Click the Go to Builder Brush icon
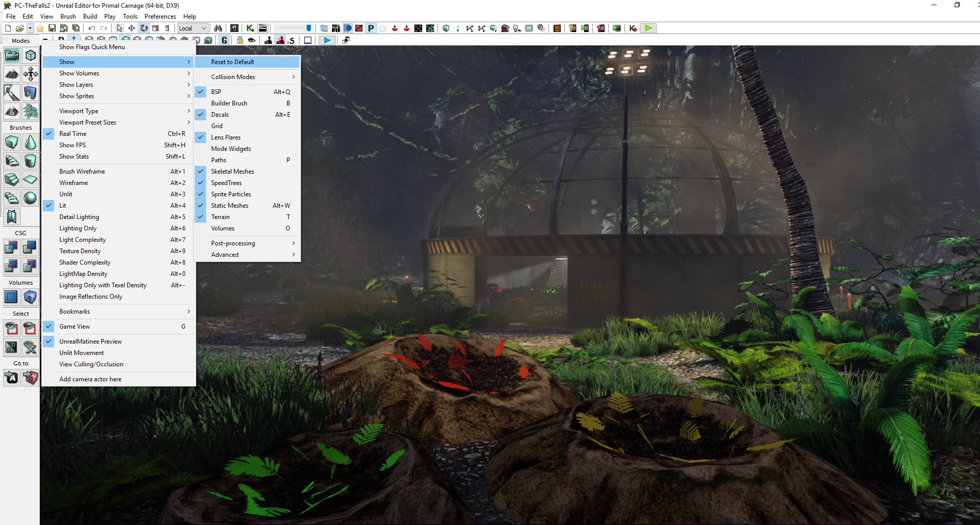Screen dimensions: 980x525 [x=30, y=378]
